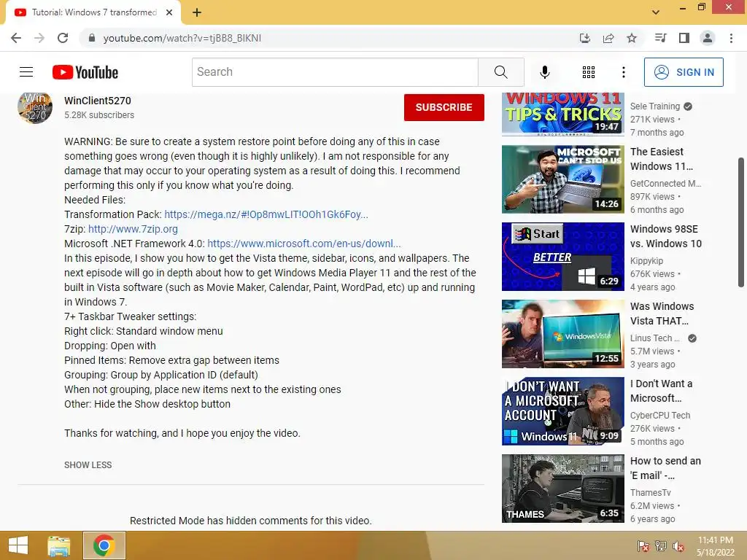747x560 pixels.
Task: Click the page vertical scrollbar
Action: [741, 222]
